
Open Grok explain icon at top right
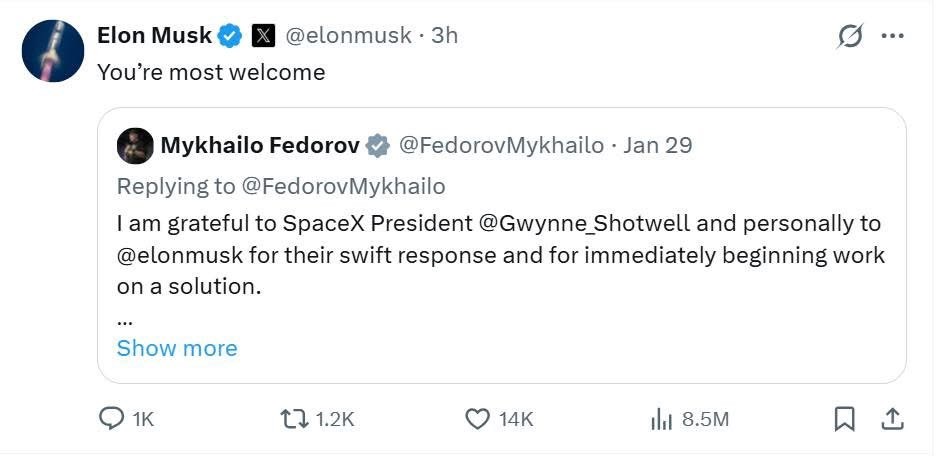point(850,36)
